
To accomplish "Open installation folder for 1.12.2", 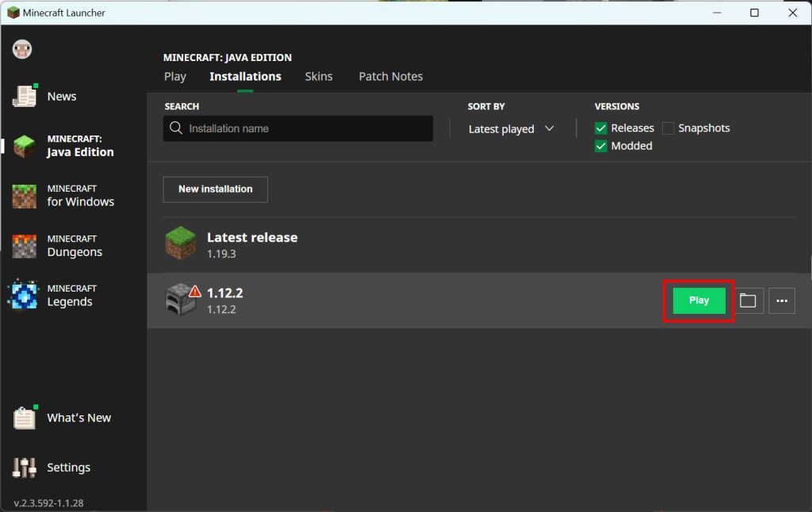I will [x=748, y=301].
